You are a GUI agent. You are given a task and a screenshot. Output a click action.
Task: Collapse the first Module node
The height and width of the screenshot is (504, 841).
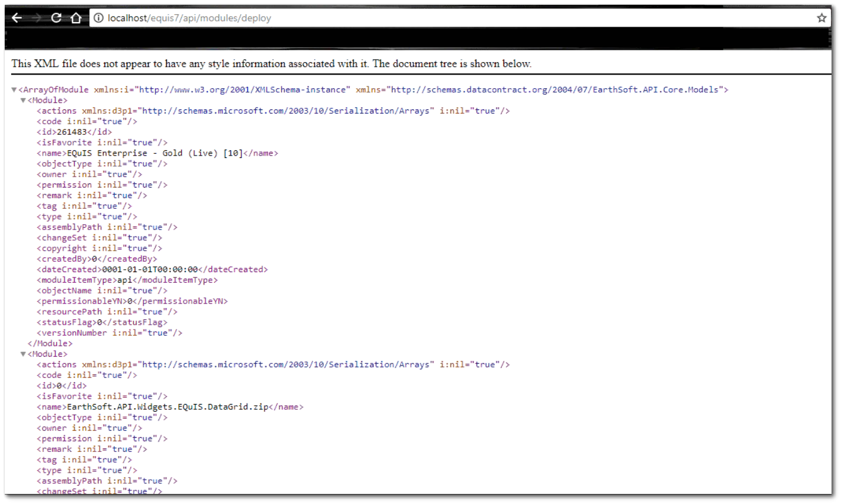[x=24, y=101]
